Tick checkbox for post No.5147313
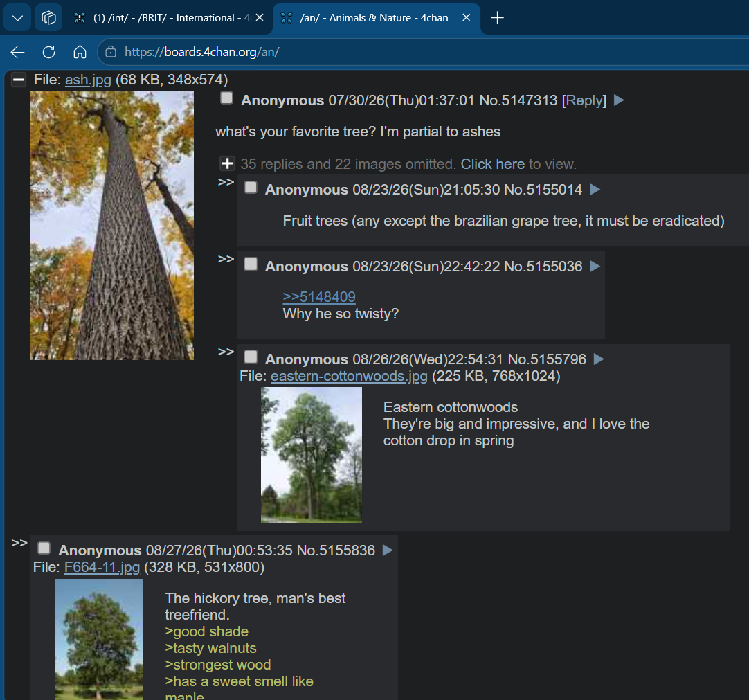 point(226,98)
